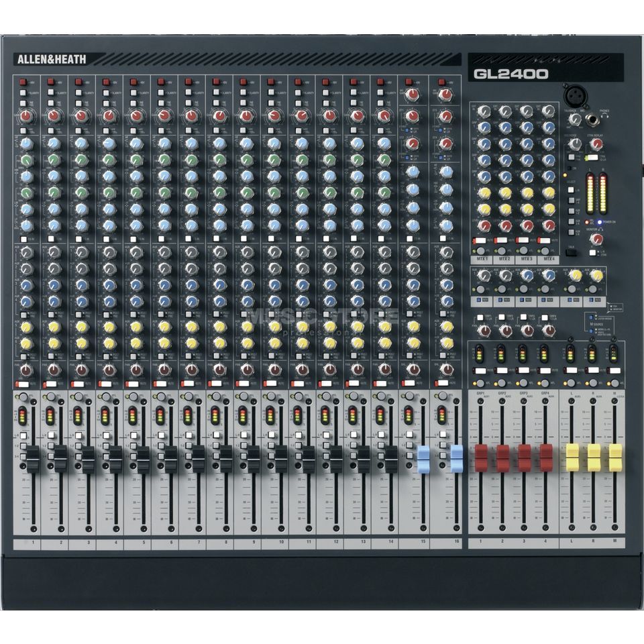Activate the PFL button on channel 4

[x=105, y=396]
